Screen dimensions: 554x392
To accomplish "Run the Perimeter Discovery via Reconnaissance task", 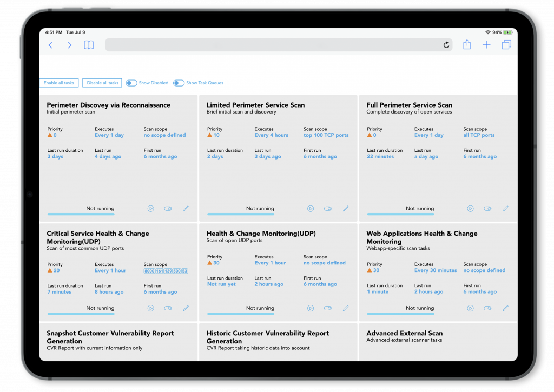I will tap(151, 209).
